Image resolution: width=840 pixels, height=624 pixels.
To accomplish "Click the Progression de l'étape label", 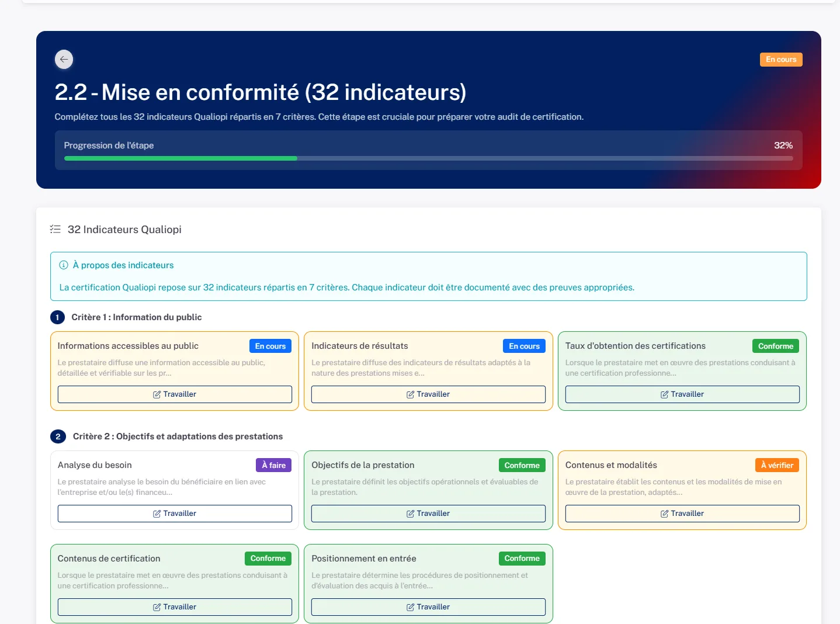I will pos(109,145).
